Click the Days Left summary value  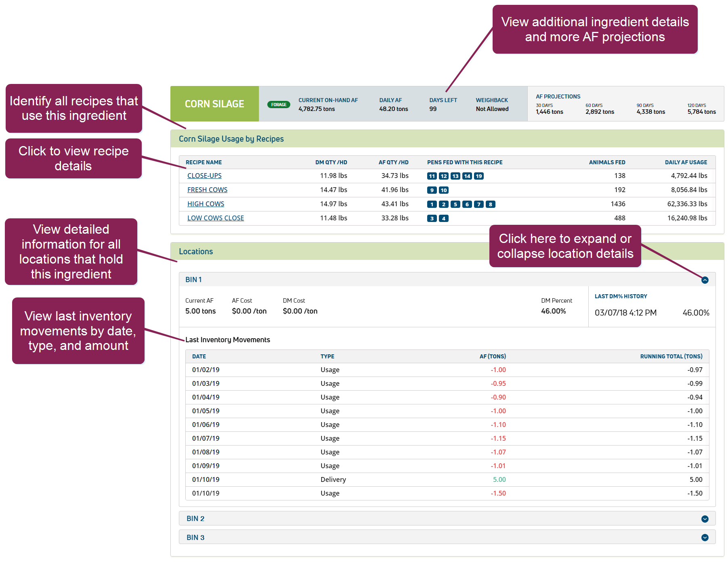[x=433, y=109]
